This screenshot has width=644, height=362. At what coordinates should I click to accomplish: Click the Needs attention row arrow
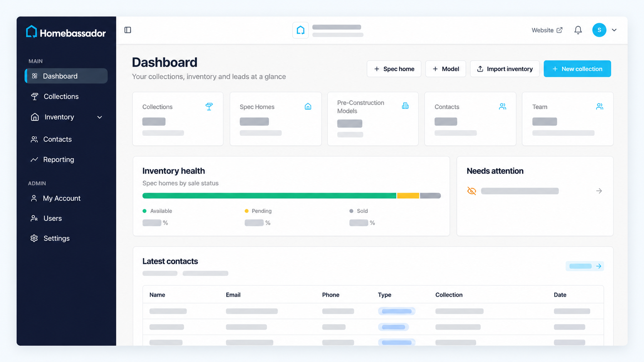tap(599, 191)
